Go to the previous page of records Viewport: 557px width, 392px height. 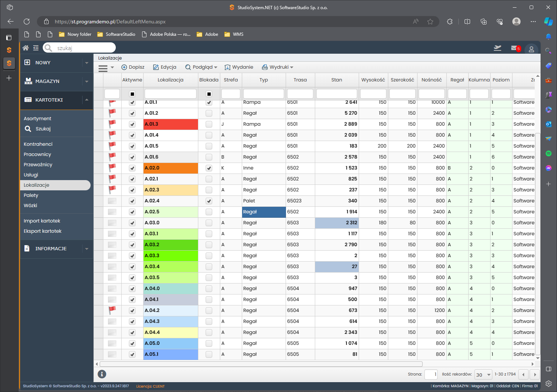tap(524, 374)
